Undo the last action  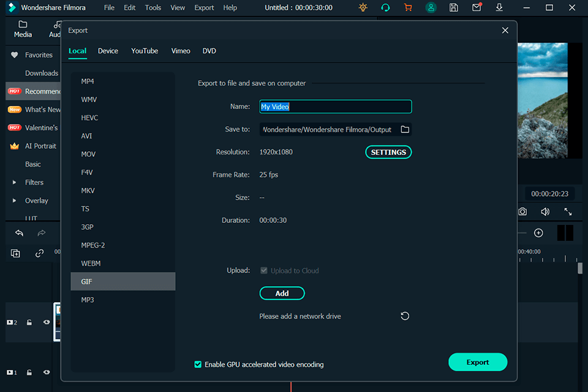point(19,233)
